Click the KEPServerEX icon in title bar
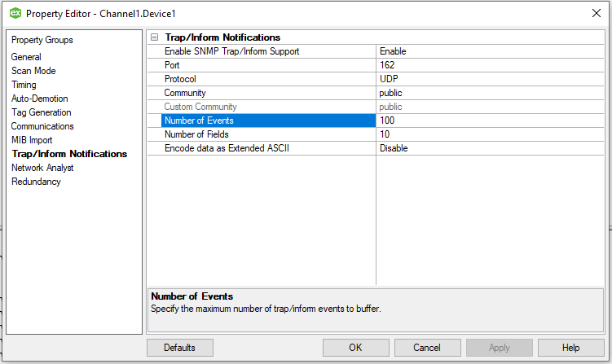 (x=14, y=13)
